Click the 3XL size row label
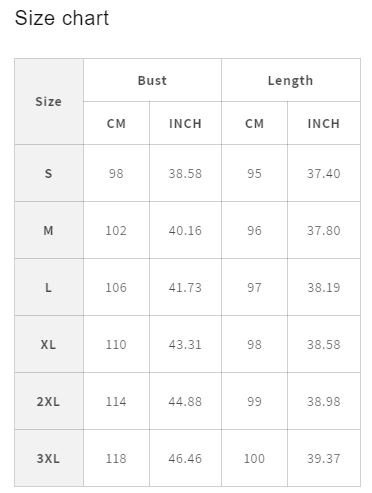This screenshot has width=372, height=493. click(x=49, y=458)
